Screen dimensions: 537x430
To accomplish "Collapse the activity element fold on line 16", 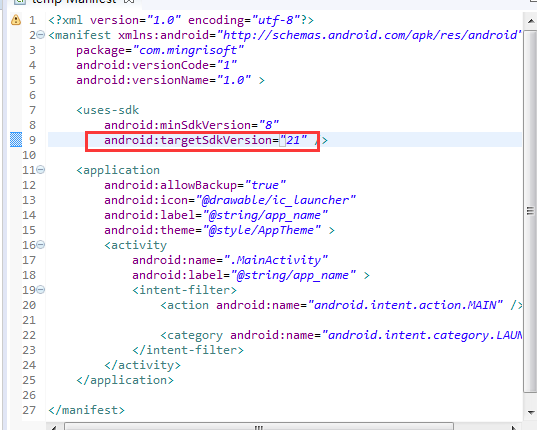I will click(41, 244).
